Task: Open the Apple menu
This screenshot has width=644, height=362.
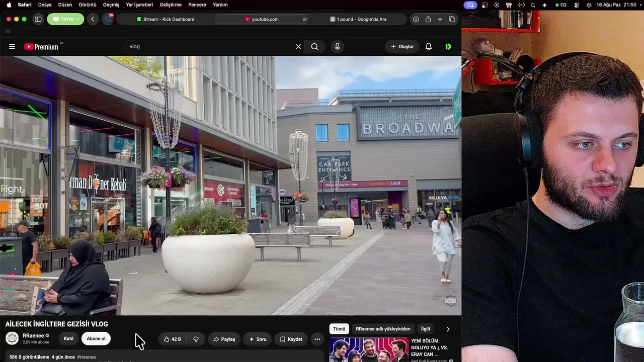Action: pyautogui.click(x=9, y=5)
